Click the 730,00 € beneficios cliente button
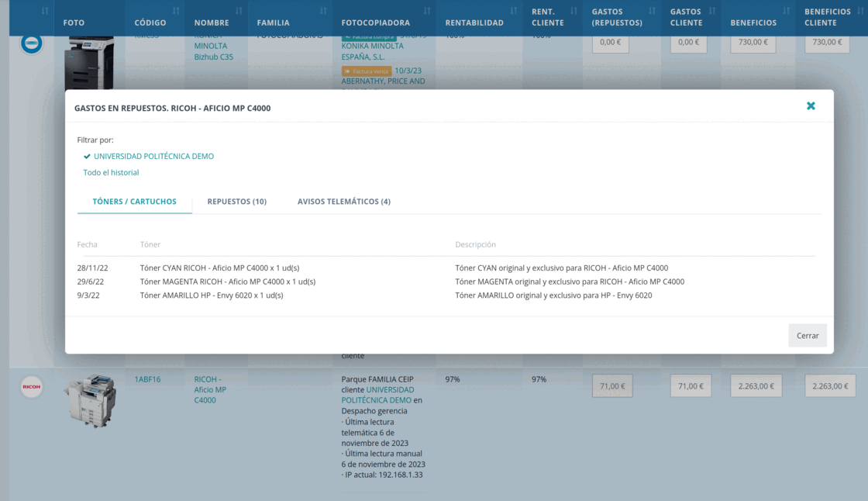The height and width of the screenshot is (501, 868). point(827,43)
